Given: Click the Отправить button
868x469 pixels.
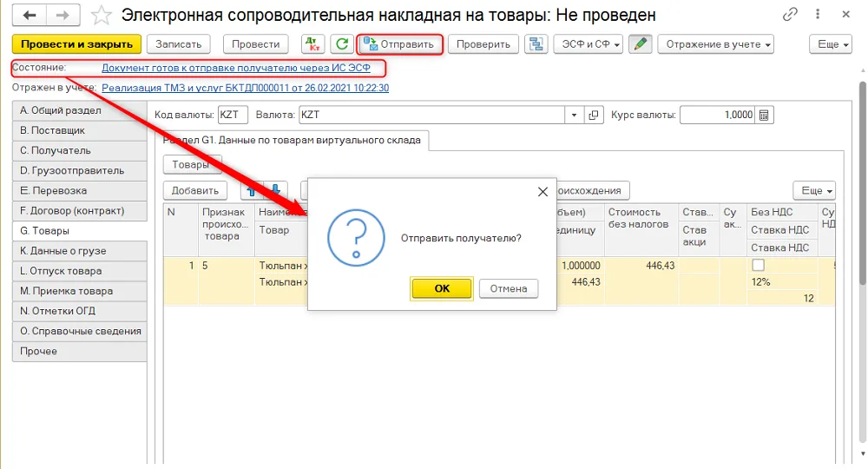Looking at the screenshot, I should click(399, 44).
